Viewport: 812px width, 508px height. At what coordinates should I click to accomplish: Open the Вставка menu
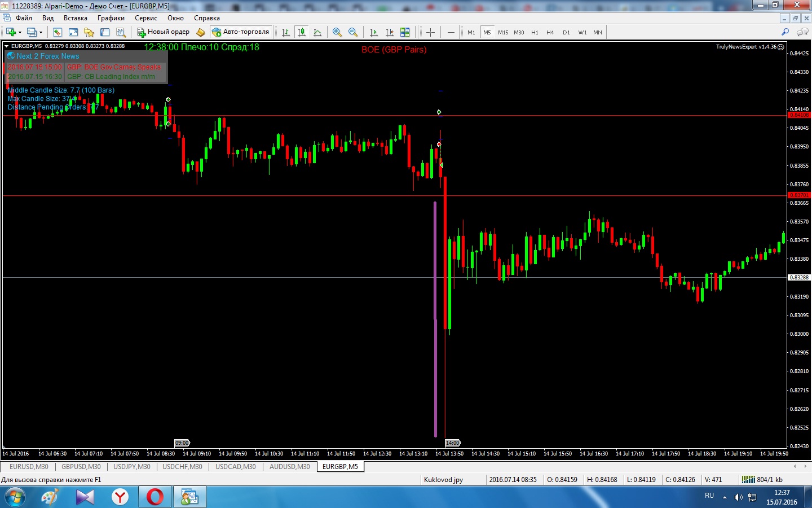(76, 18)
